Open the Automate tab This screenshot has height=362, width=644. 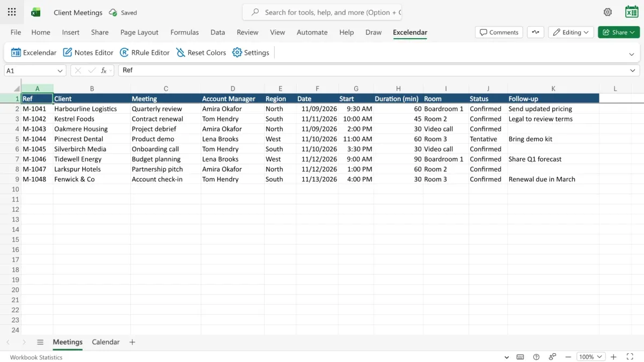312,32
